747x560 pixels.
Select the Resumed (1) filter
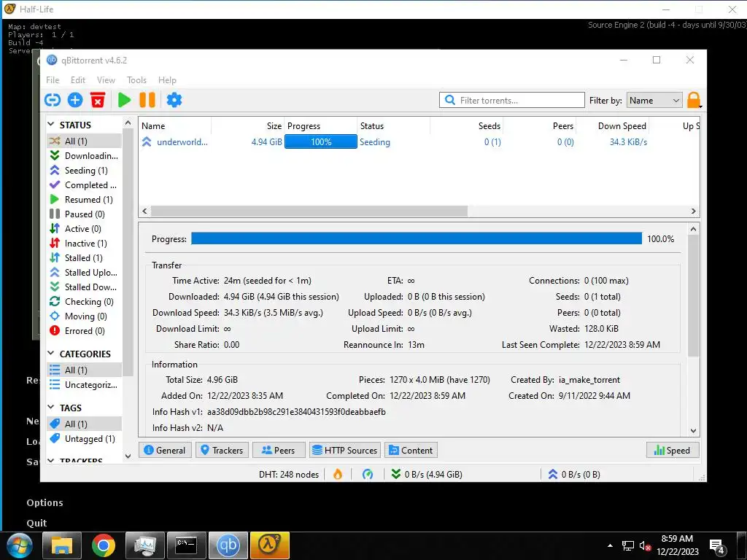tap(84, 200)
